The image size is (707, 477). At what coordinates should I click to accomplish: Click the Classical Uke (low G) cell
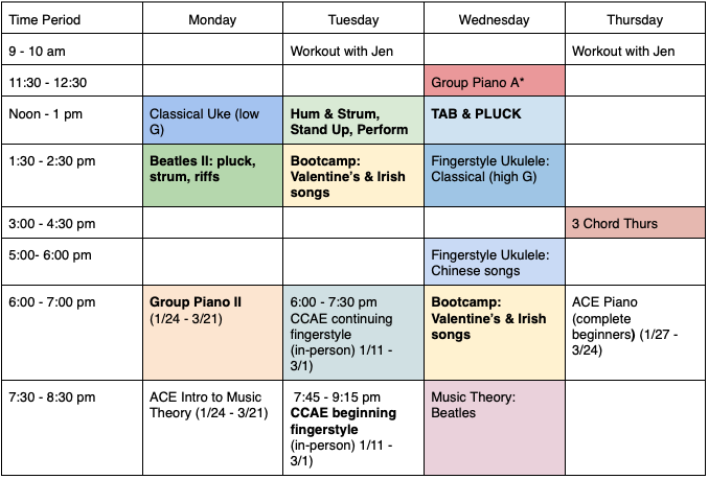[x=212, y=121]
